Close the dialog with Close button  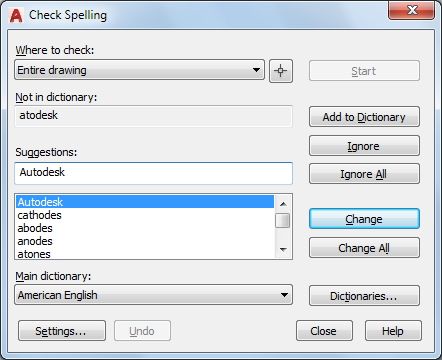click(324, 331)
